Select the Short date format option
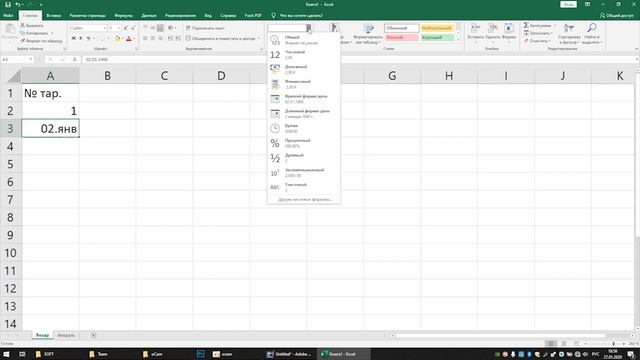Screen dimensions: 640x360 point(304,99)
